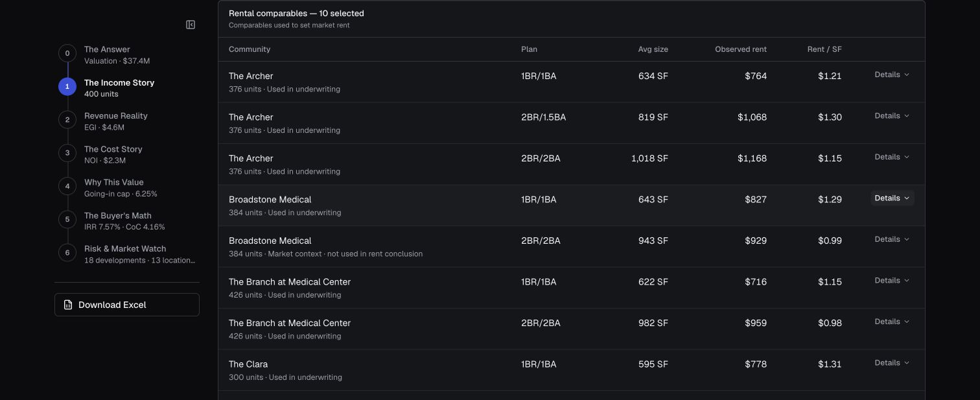
Task: Open The Income Story section
Action: pyautogui.click(x=119, y=83)
